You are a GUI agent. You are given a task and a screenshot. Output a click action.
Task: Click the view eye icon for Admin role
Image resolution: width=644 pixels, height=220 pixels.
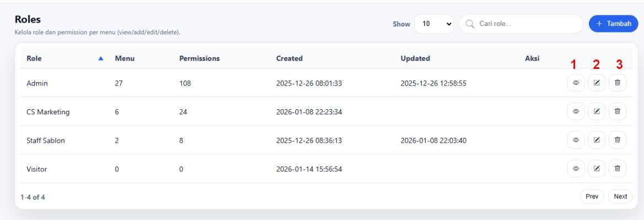[576, 83]
